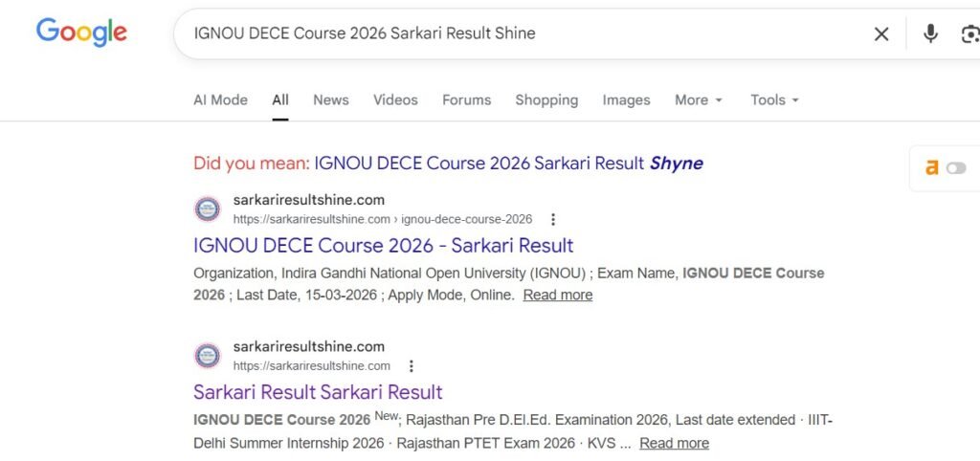
Task: Click the second result's site favicon
Action: pos(208,356)
